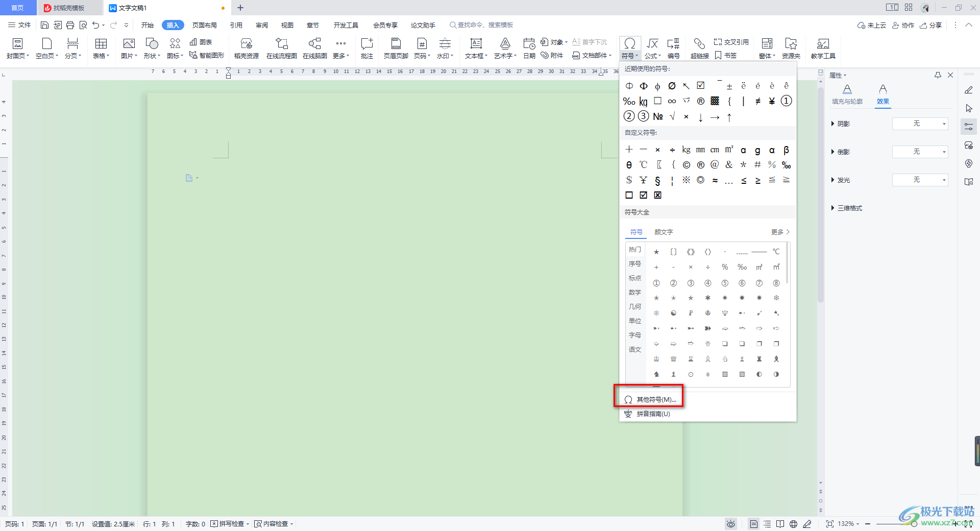Expand More (更多) symbols in symbol library
The height and width of the screenshot is (531, 980).
[x=780, y=232]
